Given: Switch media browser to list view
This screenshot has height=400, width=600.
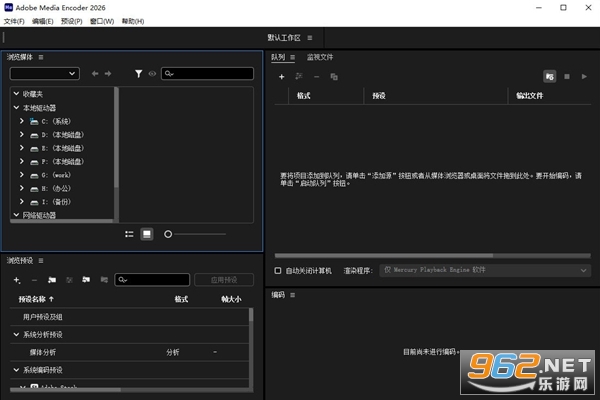Looking at the screenshot, I should click(129, 234).
